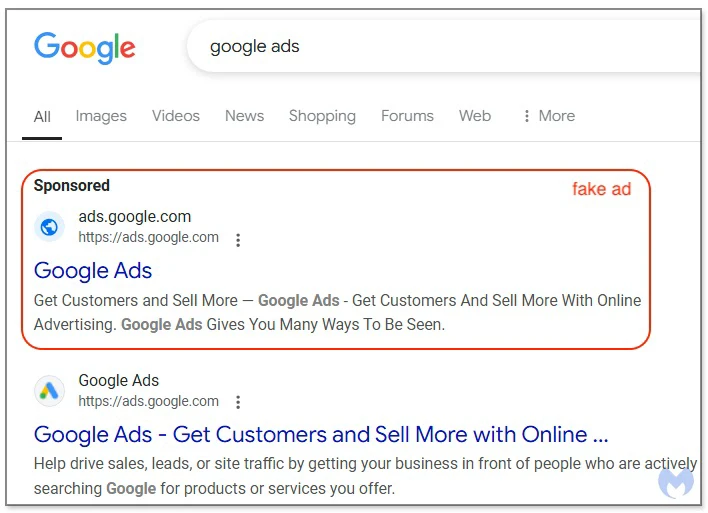Image resolution: width=708 pixels, height=513 pixels.
Task: Go to the Forums tab
Action: click(x=407, y=116)
